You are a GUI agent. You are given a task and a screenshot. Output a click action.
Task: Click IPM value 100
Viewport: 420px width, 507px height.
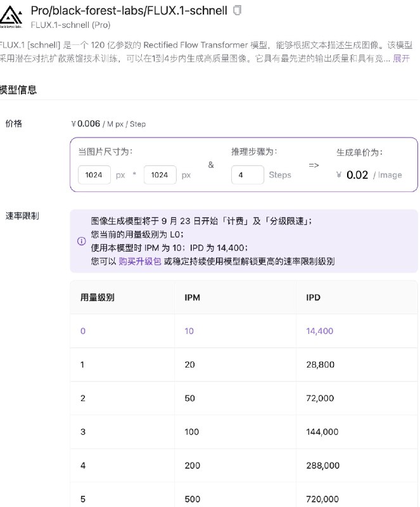point(192,432)
